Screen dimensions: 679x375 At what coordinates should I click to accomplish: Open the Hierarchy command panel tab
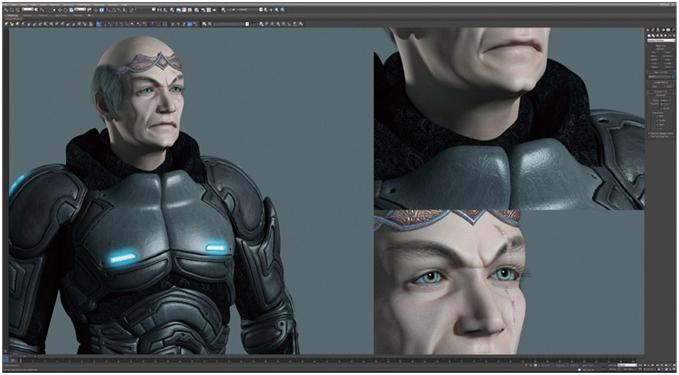coord(658,30)
